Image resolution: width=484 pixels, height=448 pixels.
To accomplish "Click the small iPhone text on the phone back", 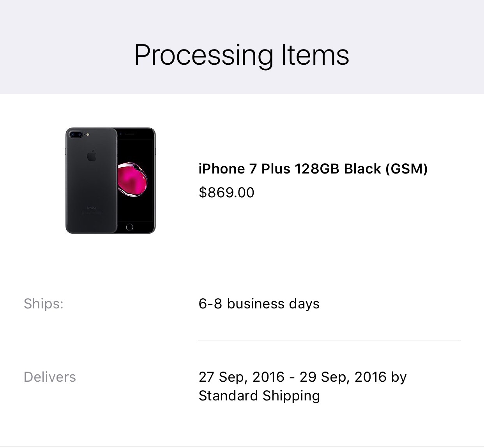I will point(92,208).
